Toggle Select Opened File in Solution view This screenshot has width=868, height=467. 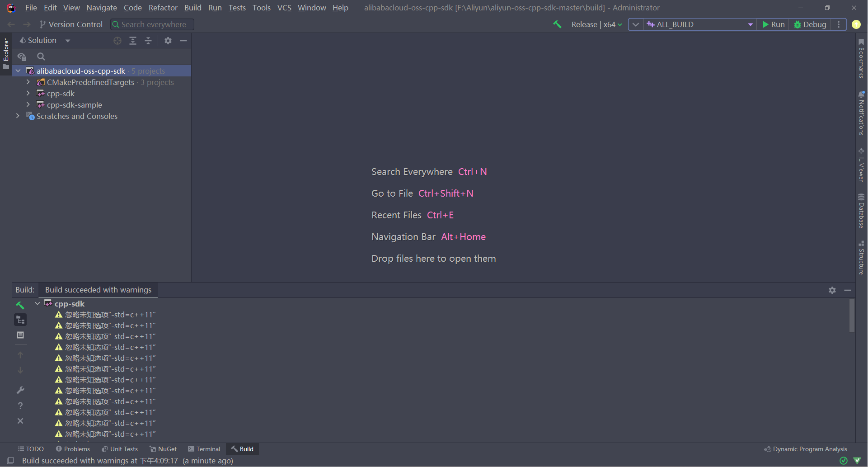117,41
